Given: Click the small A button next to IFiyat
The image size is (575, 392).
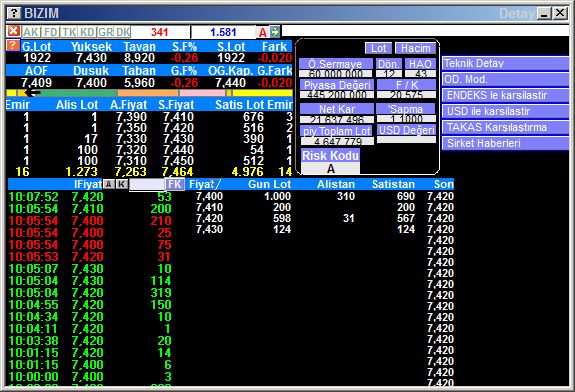Looking at the screenshot, I should pyautogui.click(x=109, y=184).
